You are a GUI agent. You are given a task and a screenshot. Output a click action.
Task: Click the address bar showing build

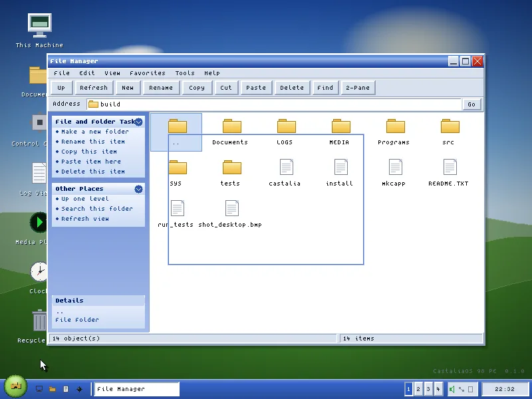[x=274, y=104]
